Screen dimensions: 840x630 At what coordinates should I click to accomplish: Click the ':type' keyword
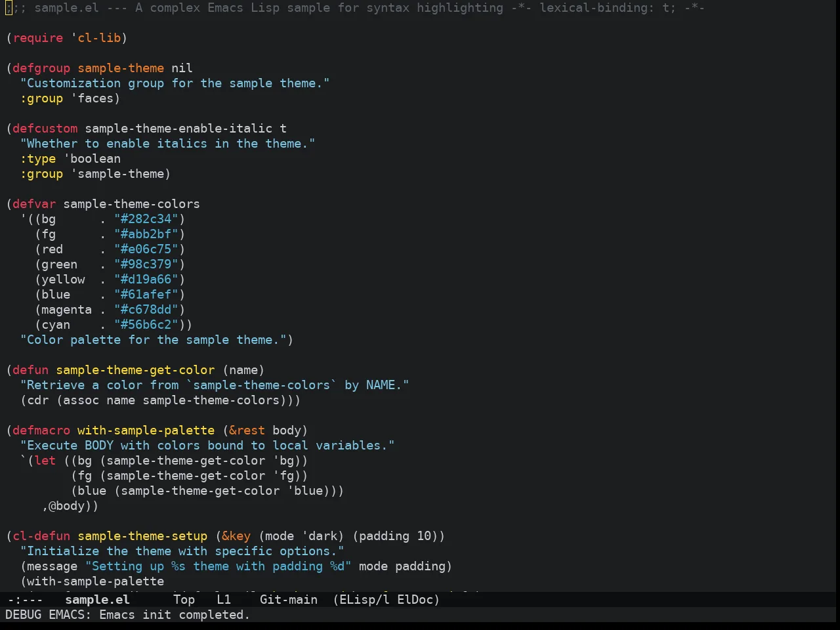pyautogui.click(x=38, y=159)
